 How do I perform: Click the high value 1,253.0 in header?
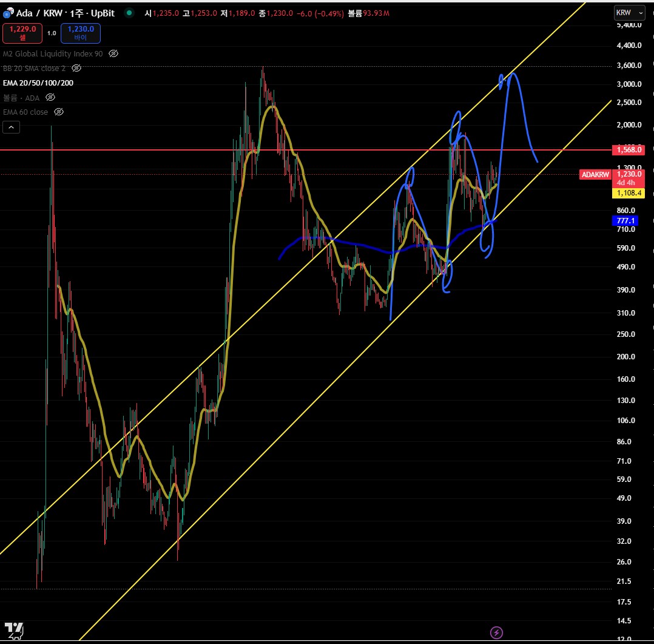[x=204, y=13]
